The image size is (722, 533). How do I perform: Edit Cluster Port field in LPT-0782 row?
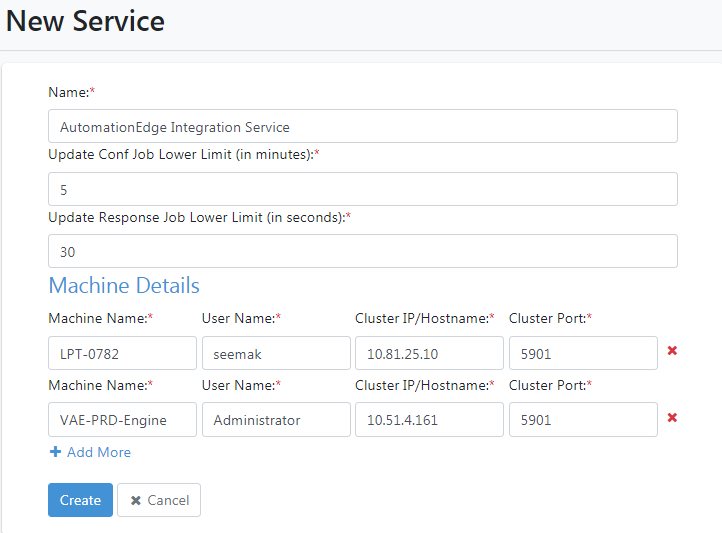click(583, 353)
